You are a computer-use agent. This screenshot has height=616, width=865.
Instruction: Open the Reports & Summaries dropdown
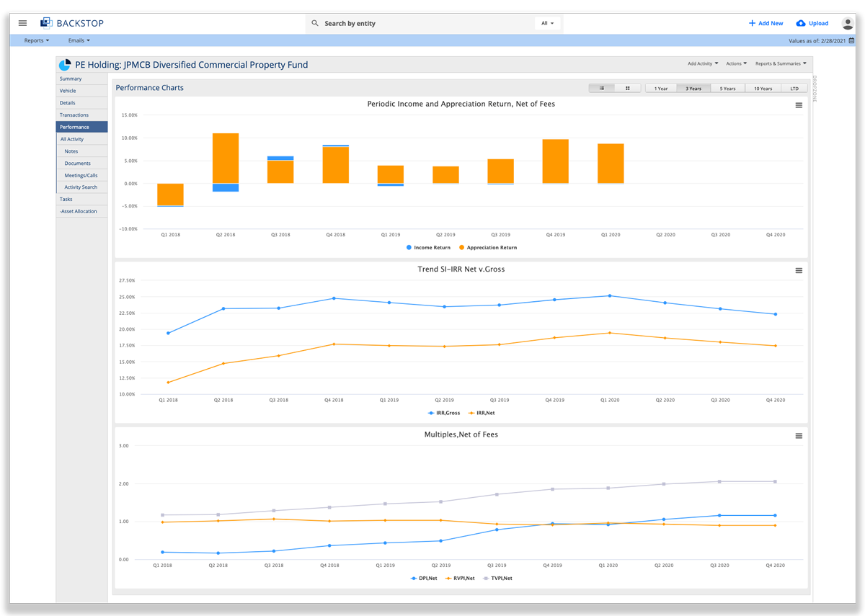(x=781, y=63)
